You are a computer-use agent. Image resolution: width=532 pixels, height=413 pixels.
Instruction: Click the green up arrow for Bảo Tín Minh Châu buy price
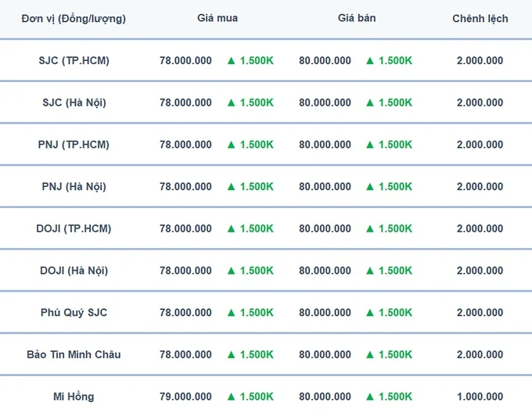pyautogui.click(x=232, y=354)
